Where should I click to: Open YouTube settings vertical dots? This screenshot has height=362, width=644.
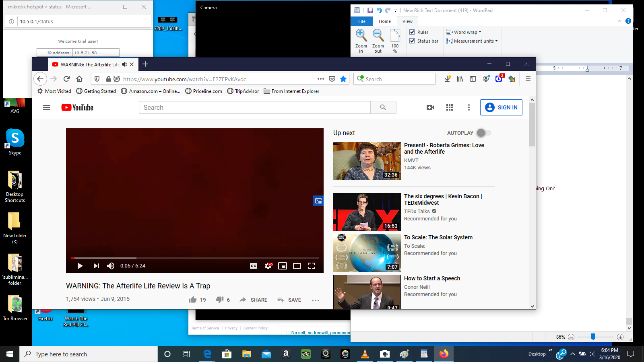[469, 107]
